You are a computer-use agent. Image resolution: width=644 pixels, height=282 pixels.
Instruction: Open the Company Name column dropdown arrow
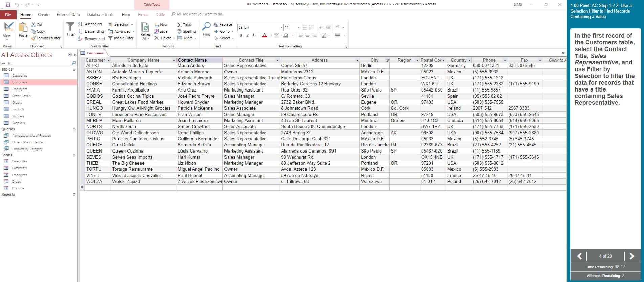click(x=174, y=60)
